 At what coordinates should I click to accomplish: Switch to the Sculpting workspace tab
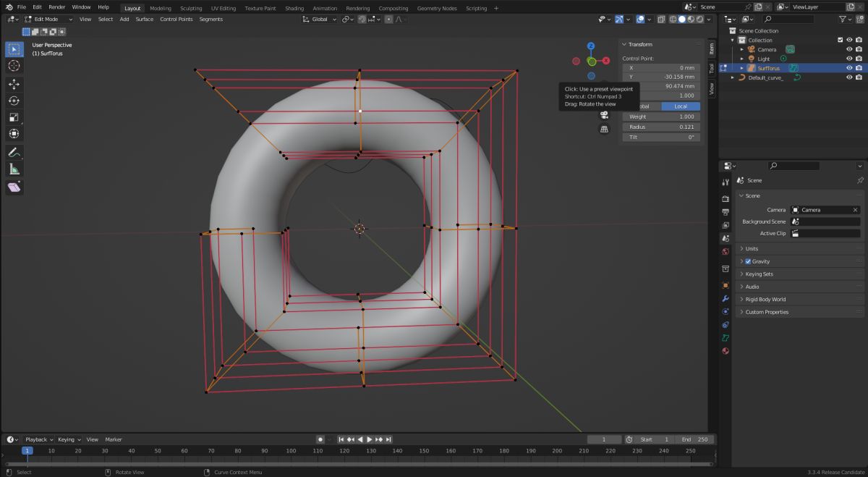point(191,8)
